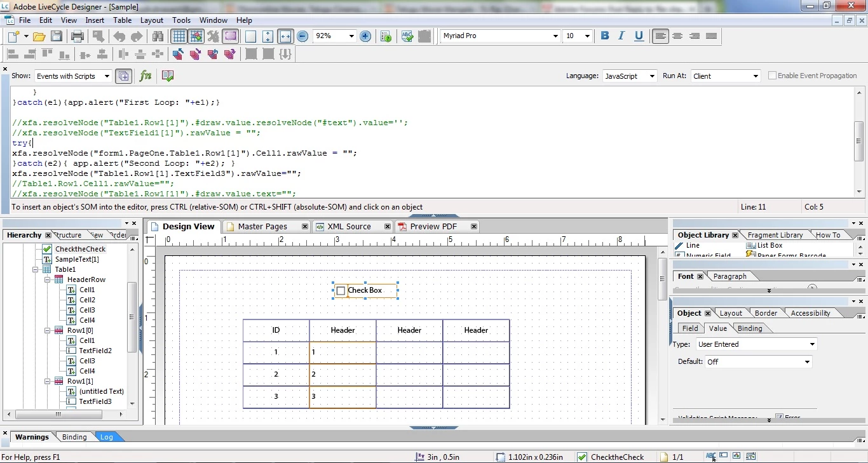Open the Binding tab in Object palette
The width and height of the screenshot is (868, 463).
click(750, 328)
